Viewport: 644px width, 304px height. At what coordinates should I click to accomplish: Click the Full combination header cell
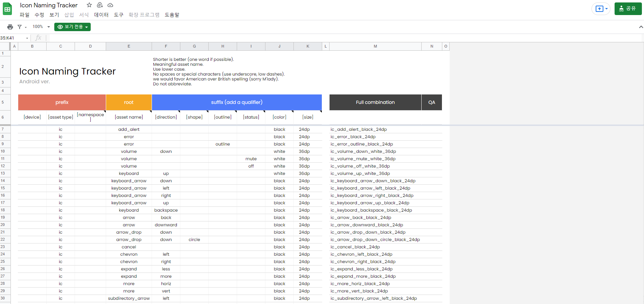[375, 102]
